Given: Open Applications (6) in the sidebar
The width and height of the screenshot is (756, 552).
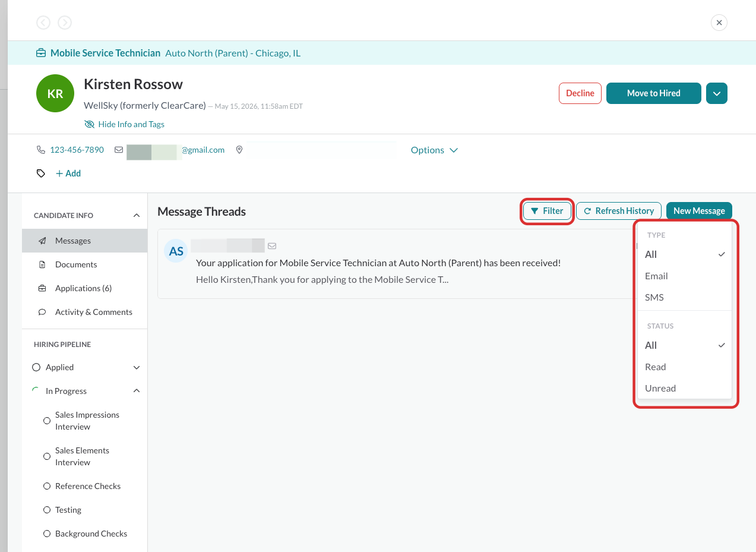Looking at the screenshot, I should tap(84, 288).
